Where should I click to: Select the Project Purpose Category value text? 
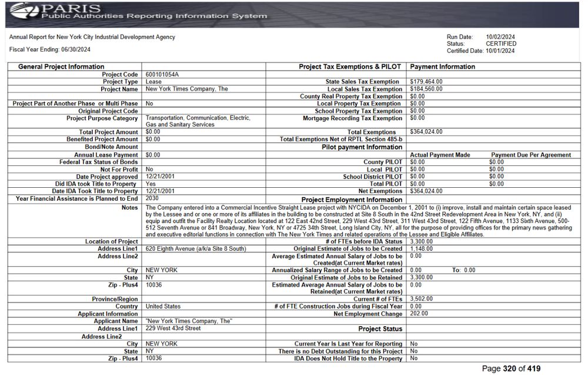(198, 121)
